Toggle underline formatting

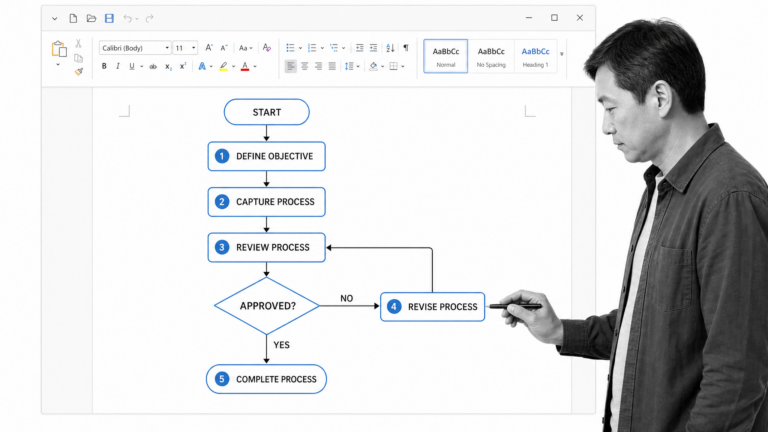click(132, 66)
